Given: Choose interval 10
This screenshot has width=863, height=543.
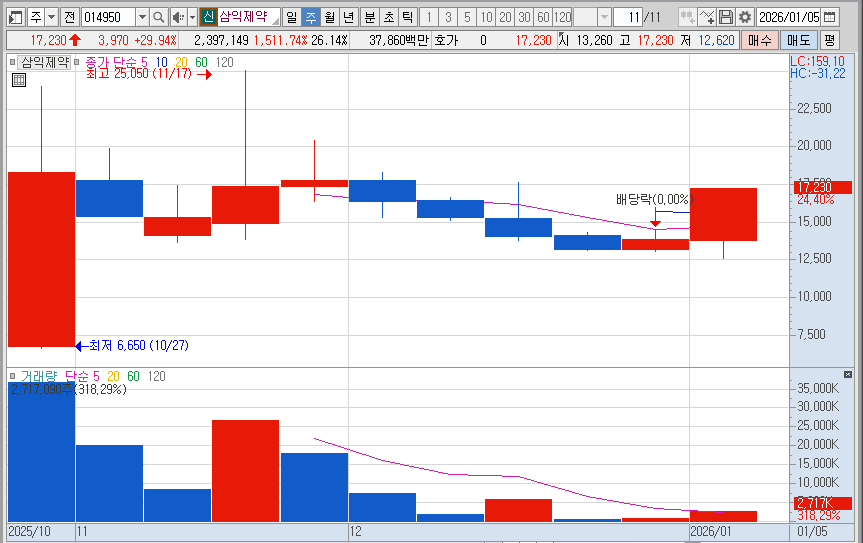Looking at the screenshot, I should pyautogui.click(x=486, y=18).
